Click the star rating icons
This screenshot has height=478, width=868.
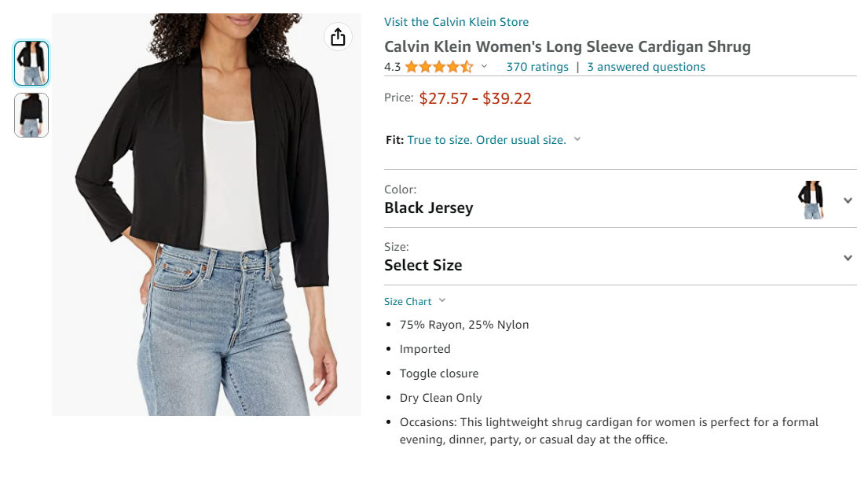439,67
